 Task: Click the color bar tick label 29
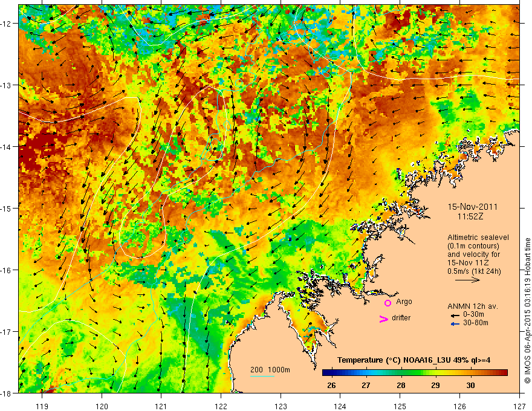click(x=436, y=385)
